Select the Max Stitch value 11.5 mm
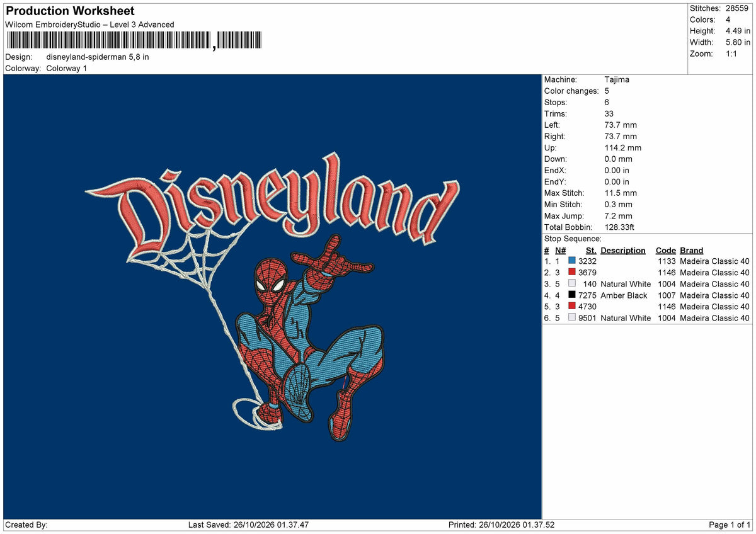756x534 pixels. 620,193
